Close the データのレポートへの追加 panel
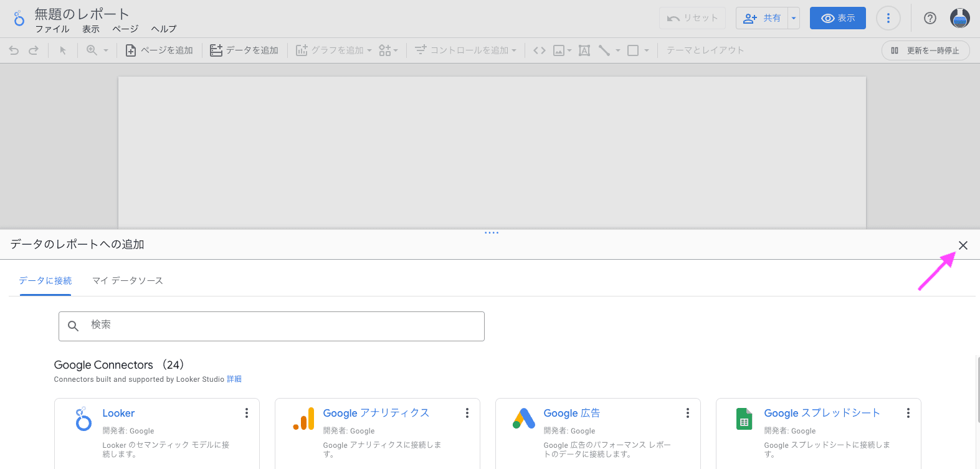 click(x=963, y=245)
